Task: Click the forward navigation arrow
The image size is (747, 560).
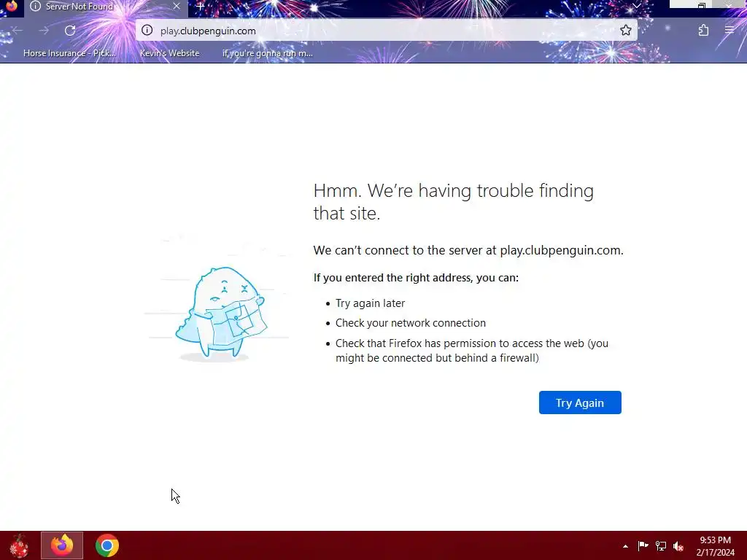Action: [44, 31]
